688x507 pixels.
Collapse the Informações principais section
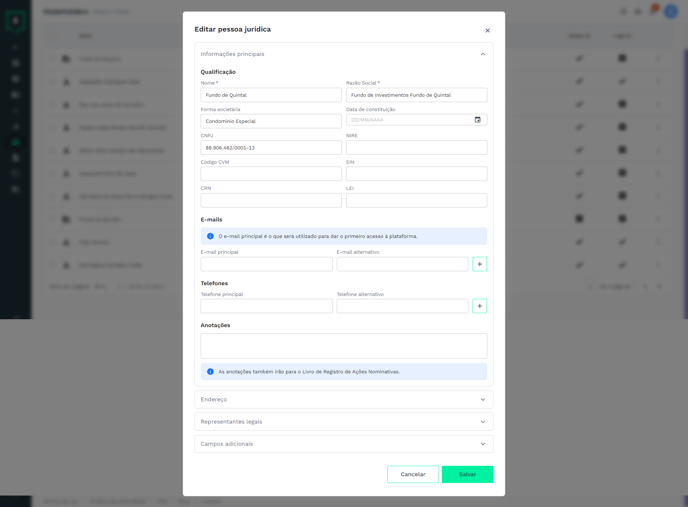click(482, 54)
